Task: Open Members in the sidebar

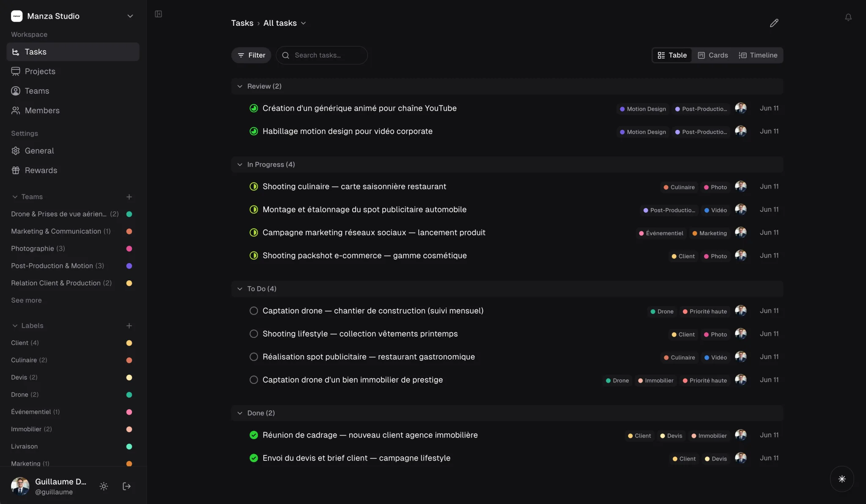Action: [73, 110]
